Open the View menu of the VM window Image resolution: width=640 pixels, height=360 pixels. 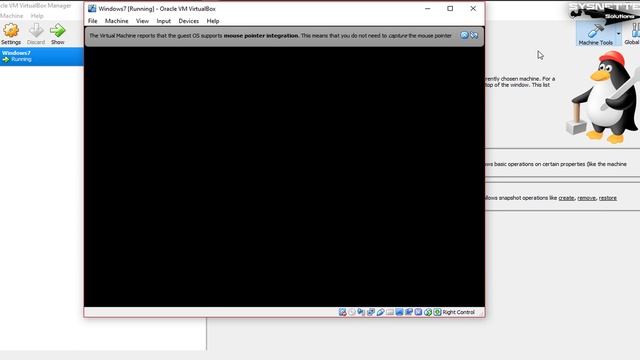(x=142, y=21)
